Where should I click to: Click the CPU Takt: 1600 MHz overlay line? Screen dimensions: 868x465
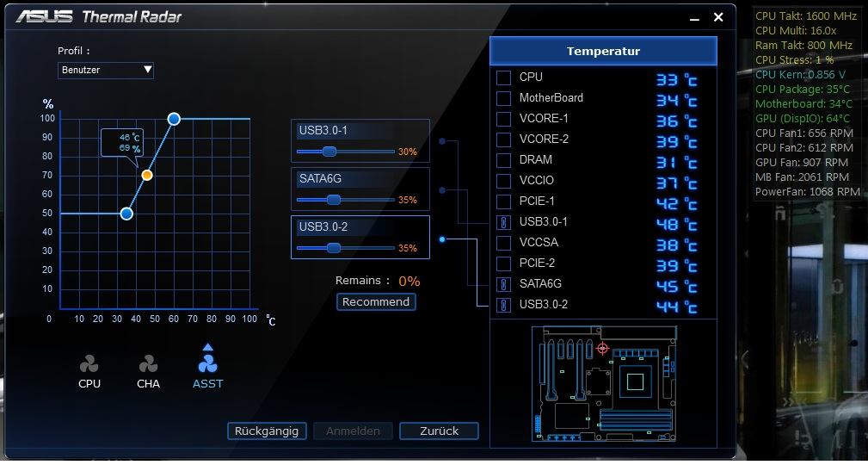pyautogui.click(x=805, y=16)
